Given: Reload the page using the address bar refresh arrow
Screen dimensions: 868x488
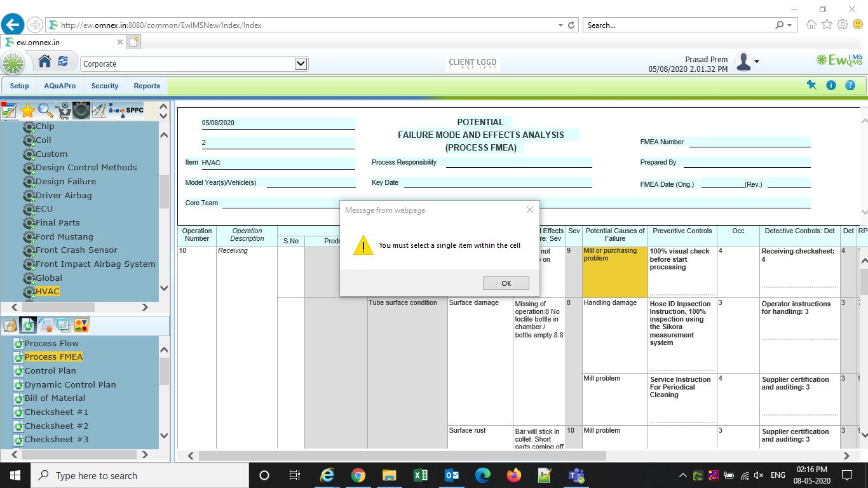Looking at the screenshot, I should (571, 25).
